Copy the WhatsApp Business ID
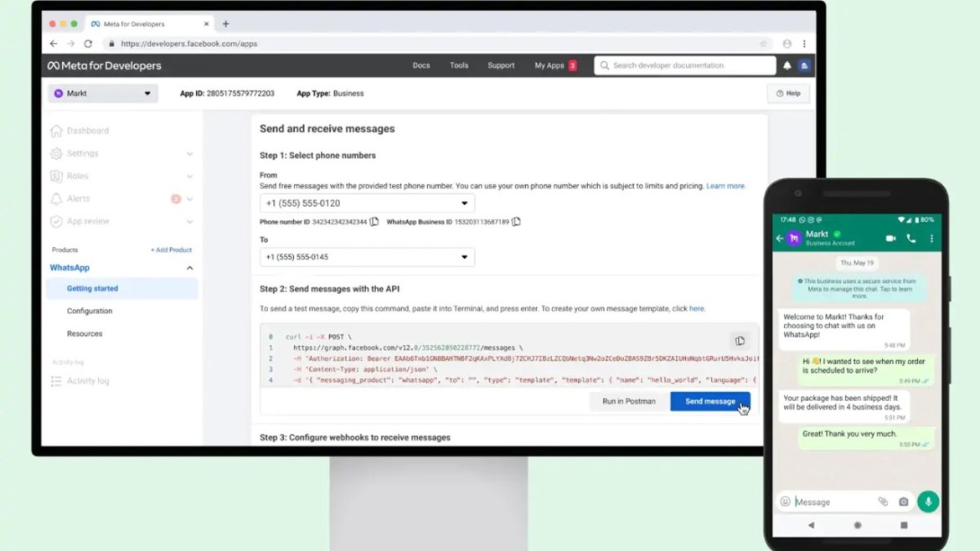The image size is (980, 551). click(x=516, y=222)
